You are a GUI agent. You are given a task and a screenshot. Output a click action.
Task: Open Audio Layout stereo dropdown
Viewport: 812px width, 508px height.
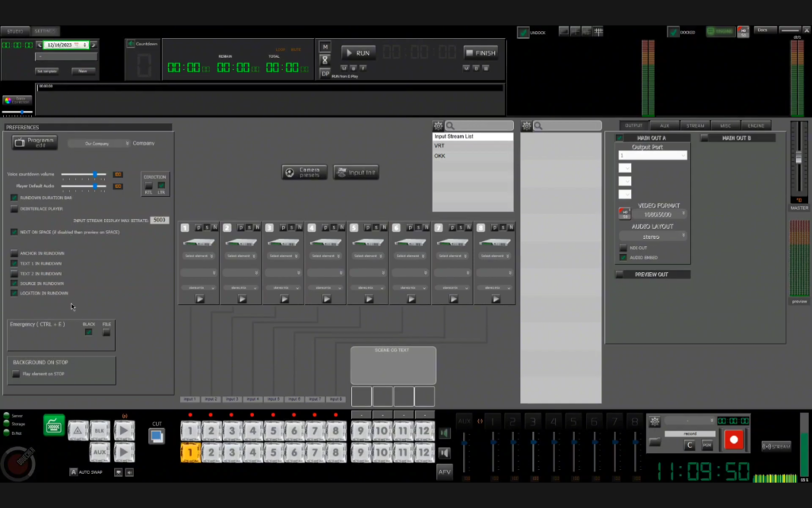click(x=653, y=237)
